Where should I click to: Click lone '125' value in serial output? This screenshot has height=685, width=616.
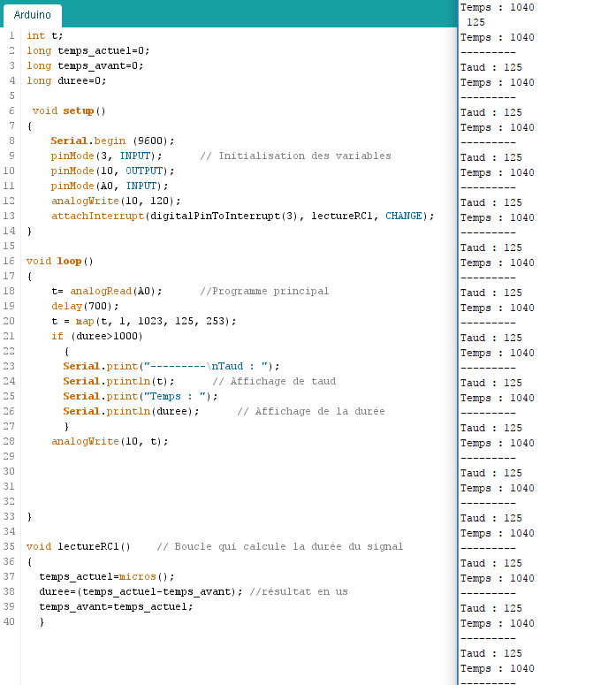point(475,22)
